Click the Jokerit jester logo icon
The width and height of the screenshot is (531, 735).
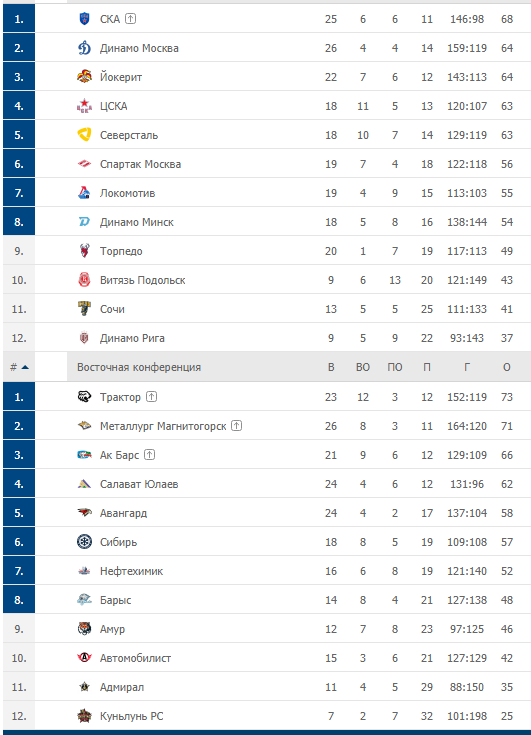[x=84, y=77]
